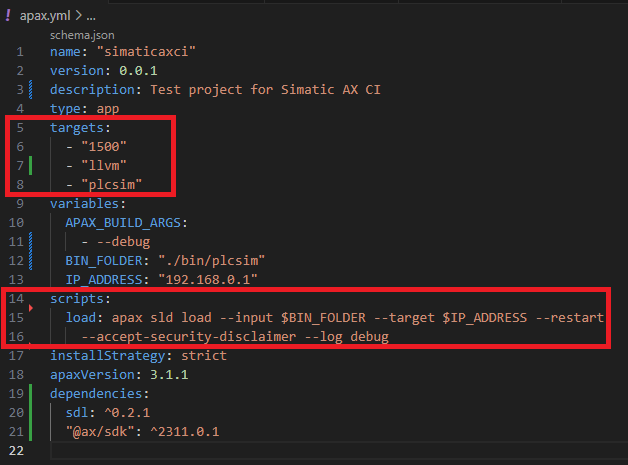
Task: Select the "simaticaxci" value
Action: 146,52
